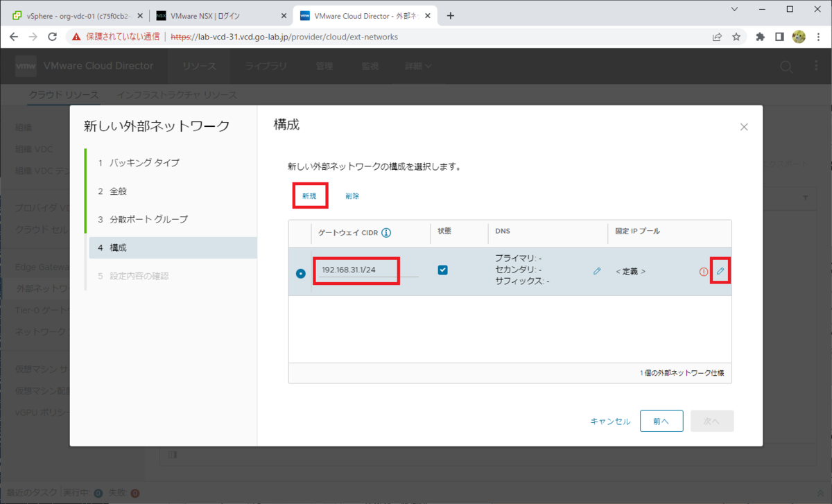Image resolution: width=832 pixels, height=504 pixels.
Task: Toggle the 状態 checkbox for 192.168.31.1/24
Action: pyautogui.click(x=443, y=270)
